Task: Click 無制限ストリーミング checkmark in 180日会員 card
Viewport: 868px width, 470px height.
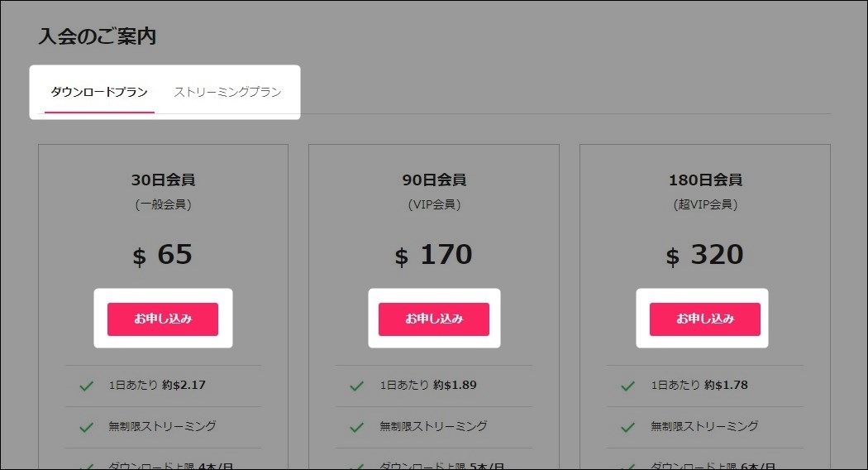Action: (x=627, y=427)
